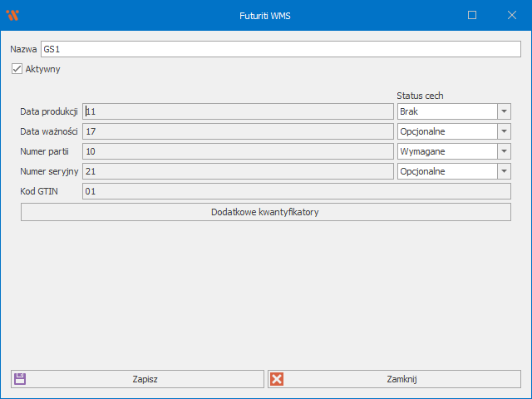Click the floppy disk save icon

tap(20, 379)
